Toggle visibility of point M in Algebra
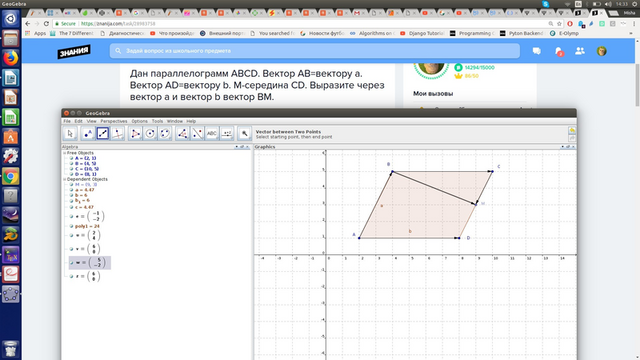 pyautogui.click(x=71, y=184)
